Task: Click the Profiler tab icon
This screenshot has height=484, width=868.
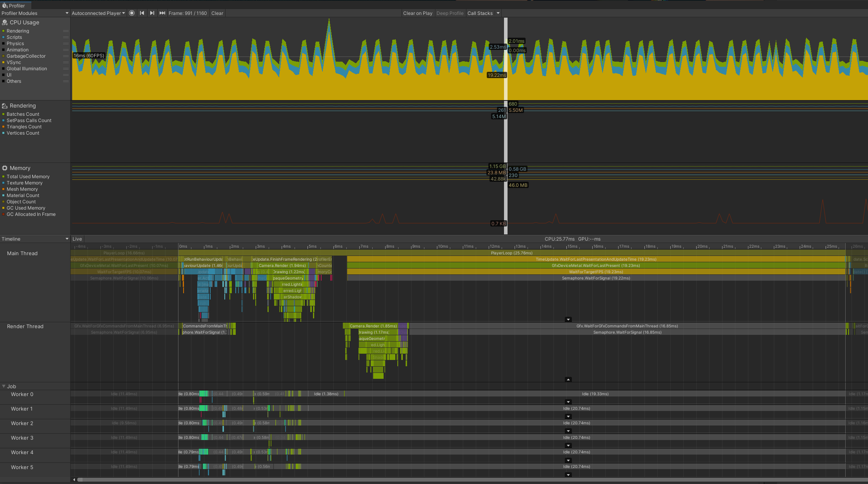Action: pos(5,5)
